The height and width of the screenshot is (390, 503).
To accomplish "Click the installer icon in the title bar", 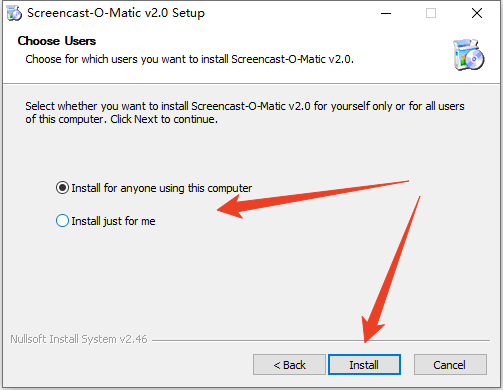I will [x=14, y=13].
